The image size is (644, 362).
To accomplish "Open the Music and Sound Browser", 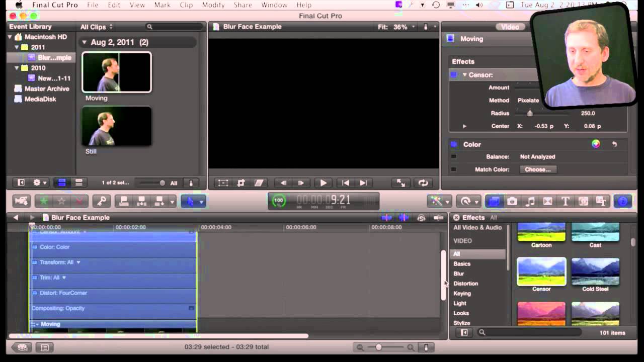I will point(530,201).
